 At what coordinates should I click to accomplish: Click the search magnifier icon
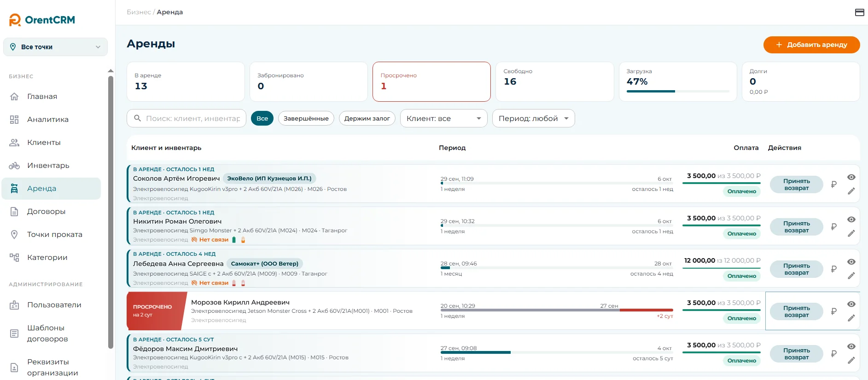(x=137, y=118)
